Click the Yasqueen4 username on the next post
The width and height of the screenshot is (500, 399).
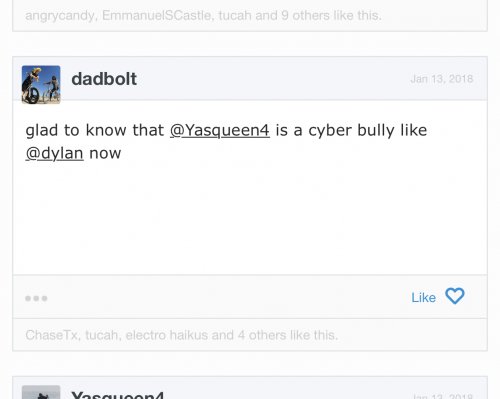(x=117, y=395)
